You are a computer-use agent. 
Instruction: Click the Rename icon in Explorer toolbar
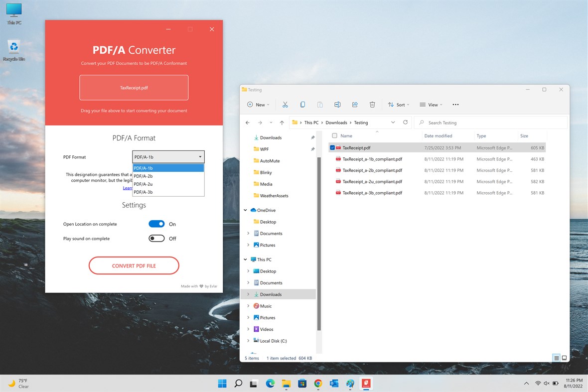pos(337,105)
